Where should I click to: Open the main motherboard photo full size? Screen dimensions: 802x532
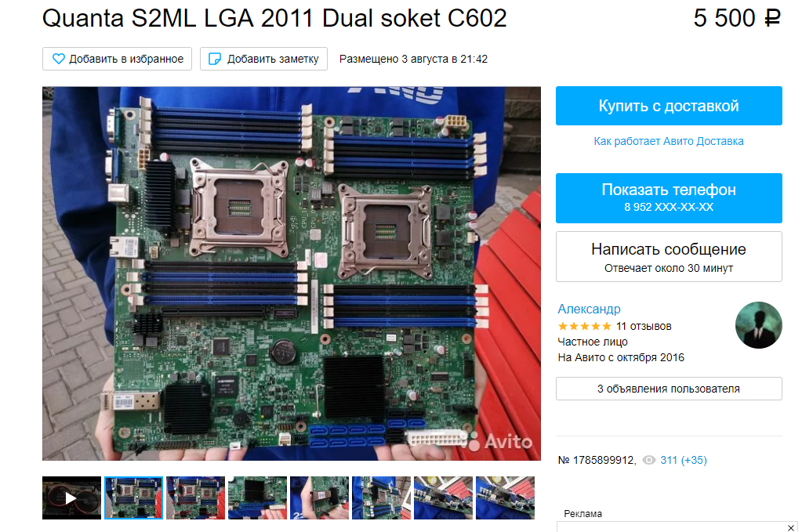(291, 273)
